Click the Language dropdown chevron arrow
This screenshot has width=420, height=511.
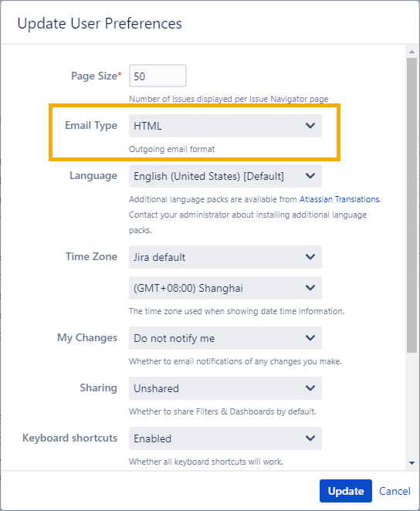point(310,176)
